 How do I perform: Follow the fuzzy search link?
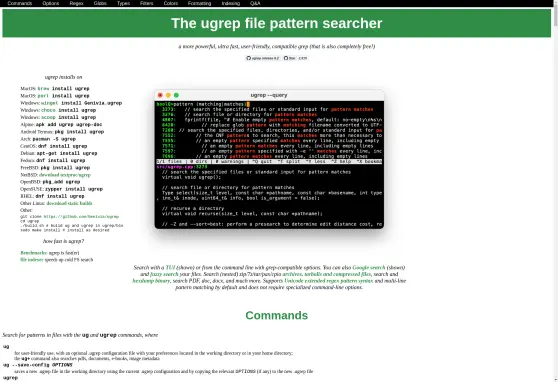pos(164,274)
